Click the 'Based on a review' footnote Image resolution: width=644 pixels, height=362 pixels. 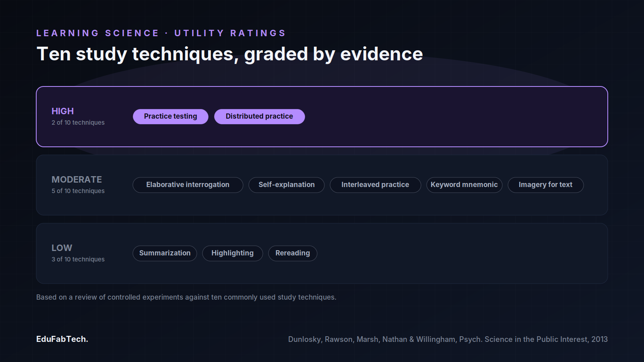pos(186,297)
